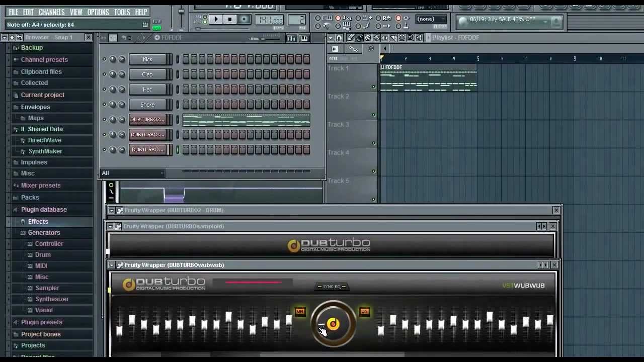This screenshot has height=362, width=644.
Task: Adjust the step sequencer swing slider
Action: [272, 39]
